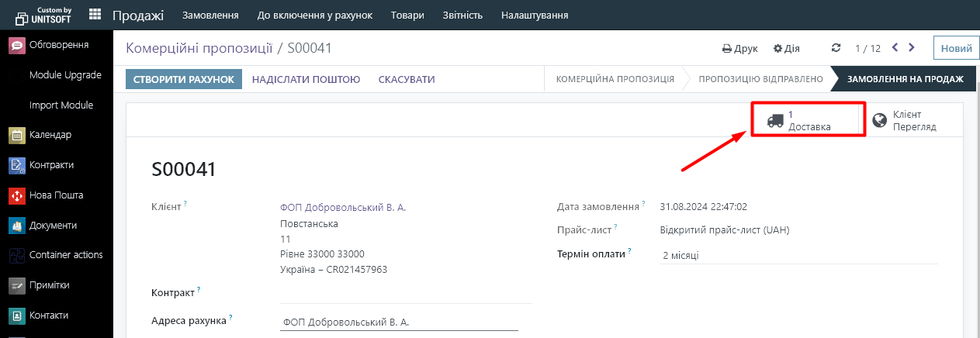Viewport: 980px width, 338px height.
Task: Open the Нова Пошта sidebar app
Action: [x=56, y=195]
